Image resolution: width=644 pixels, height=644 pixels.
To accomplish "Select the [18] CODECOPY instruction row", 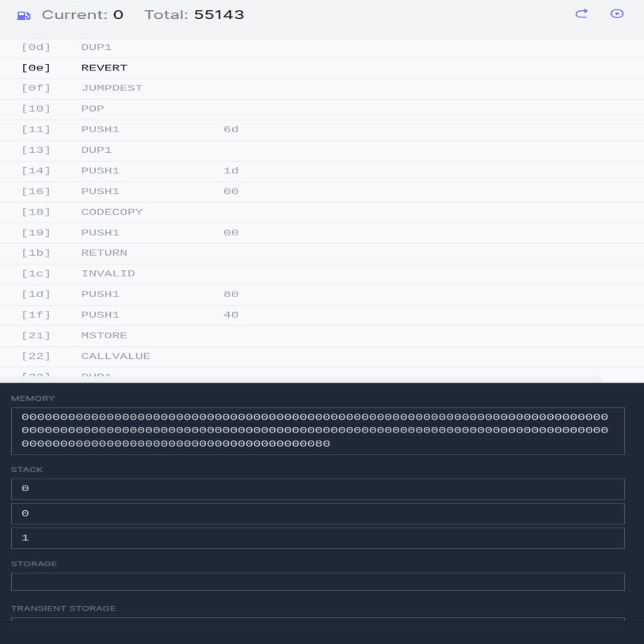I will tap(322, 212).
